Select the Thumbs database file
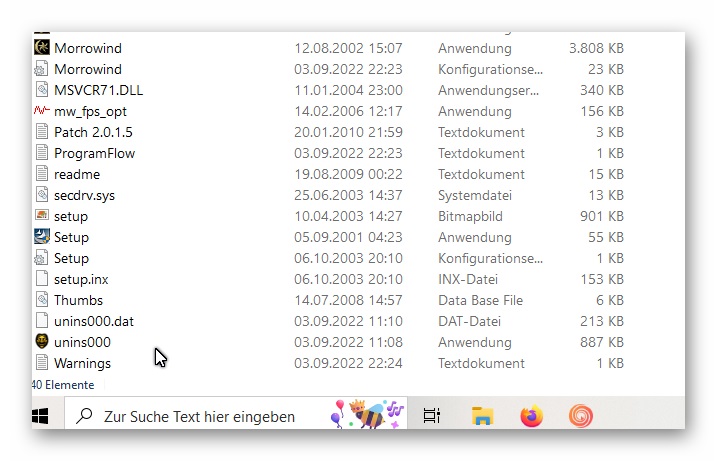717x461 pixels. 78,300
